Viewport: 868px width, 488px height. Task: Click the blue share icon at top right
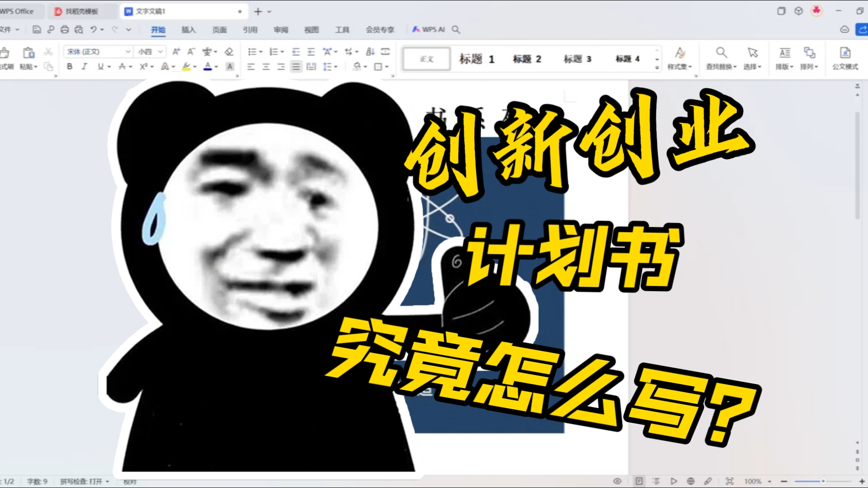[862, 30]
